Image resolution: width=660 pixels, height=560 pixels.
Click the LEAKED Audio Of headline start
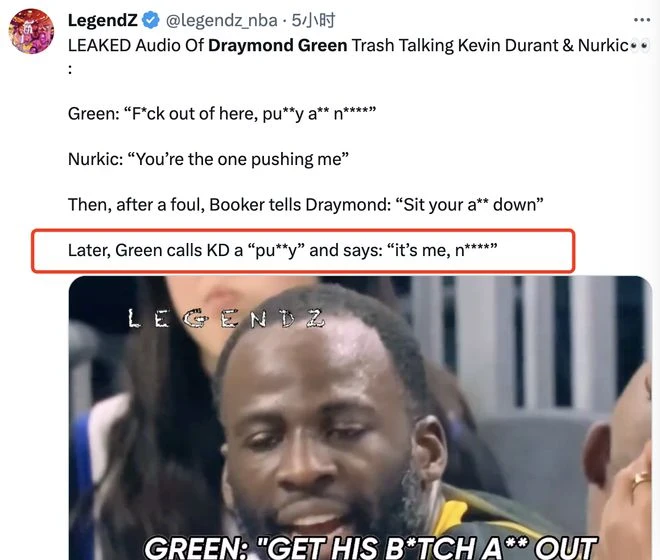pyautogui.click(x=136, y=45)
